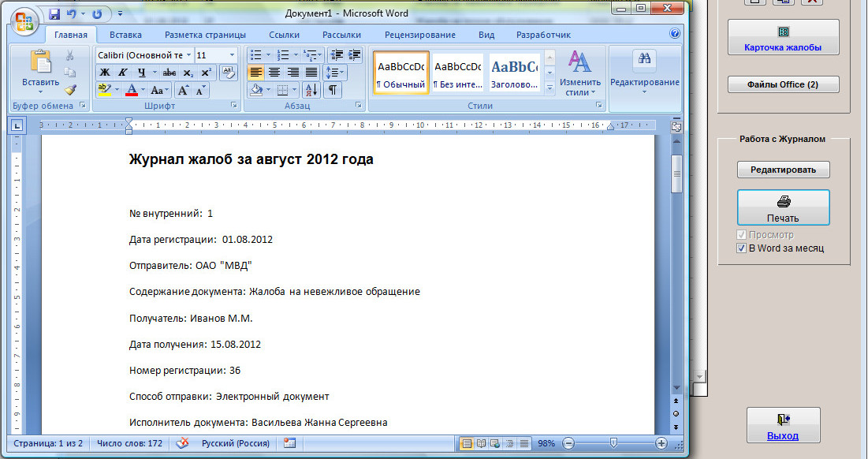
Task: Save document with quick access floppy icon
Action: [x=54, y=14]
